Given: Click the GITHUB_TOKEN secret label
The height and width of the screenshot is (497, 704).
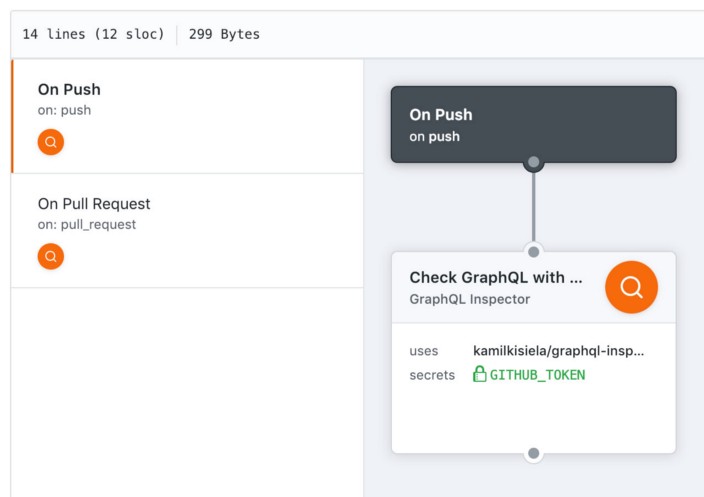Looking at the screenshot, I should tap(537, 375).
